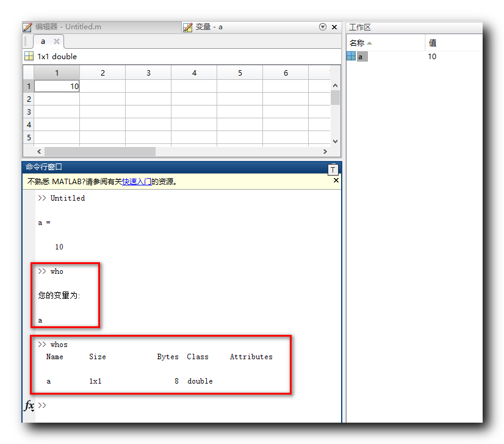The width and height of the screenshot is (504, 444).
Task: Click the vertical scrollbar thumb of grid
Action: pos(335,98)
